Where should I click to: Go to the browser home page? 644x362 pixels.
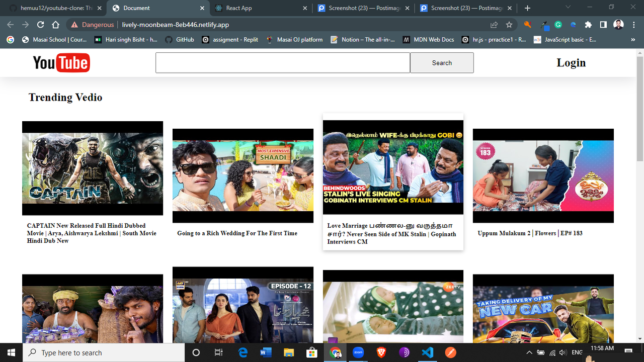click(55, 25)
